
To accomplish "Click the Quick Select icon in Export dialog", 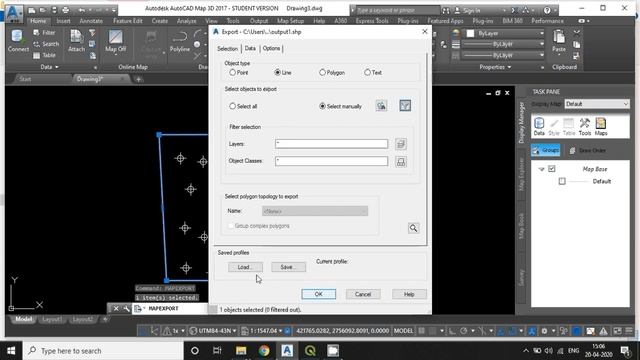I will click(405, 106).
